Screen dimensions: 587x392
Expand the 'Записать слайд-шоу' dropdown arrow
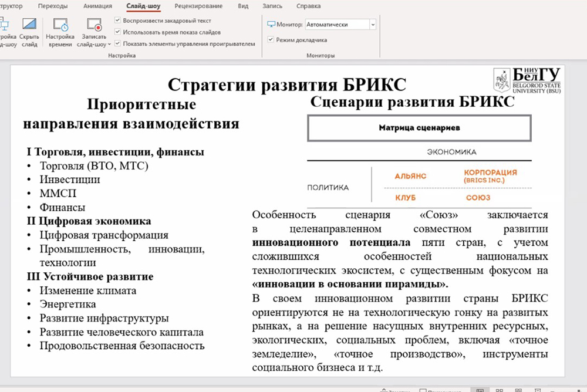[x=109, y=45]
